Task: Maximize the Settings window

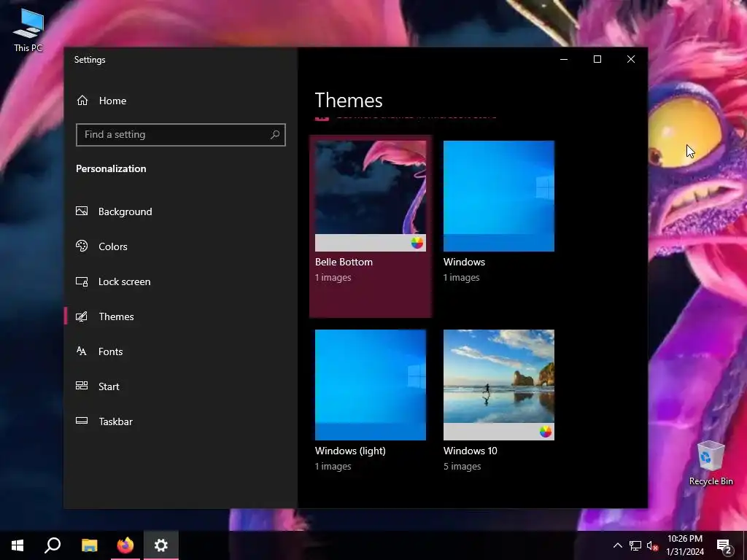Action: [597, 60]
